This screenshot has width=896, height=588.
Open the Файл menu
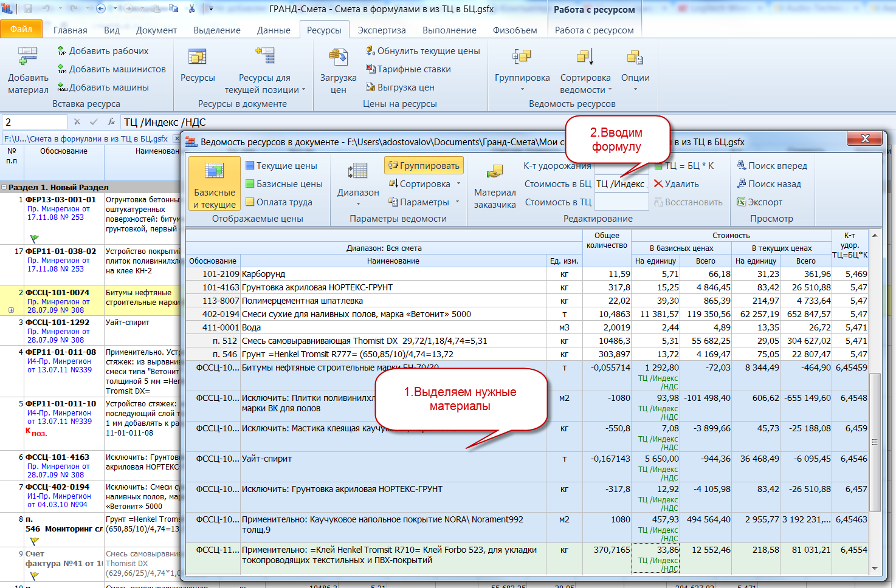point(21,29)
